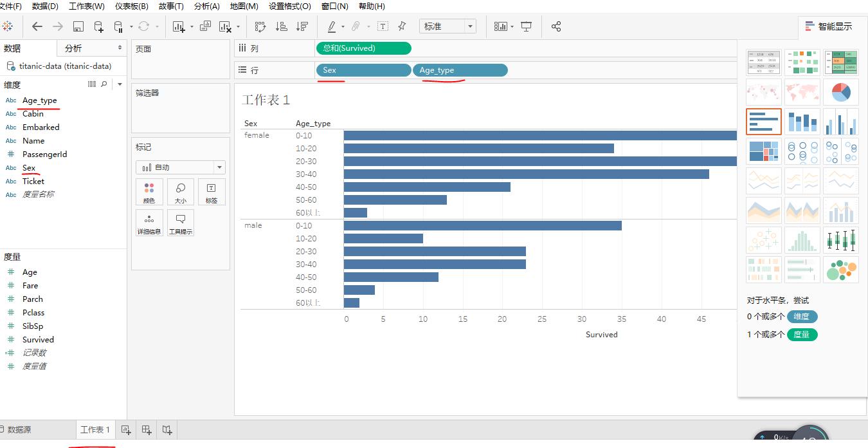Screen dimensions: 868x448
Task: Click the 详细信息 detail marks button
Action: [x=149, y=223]
